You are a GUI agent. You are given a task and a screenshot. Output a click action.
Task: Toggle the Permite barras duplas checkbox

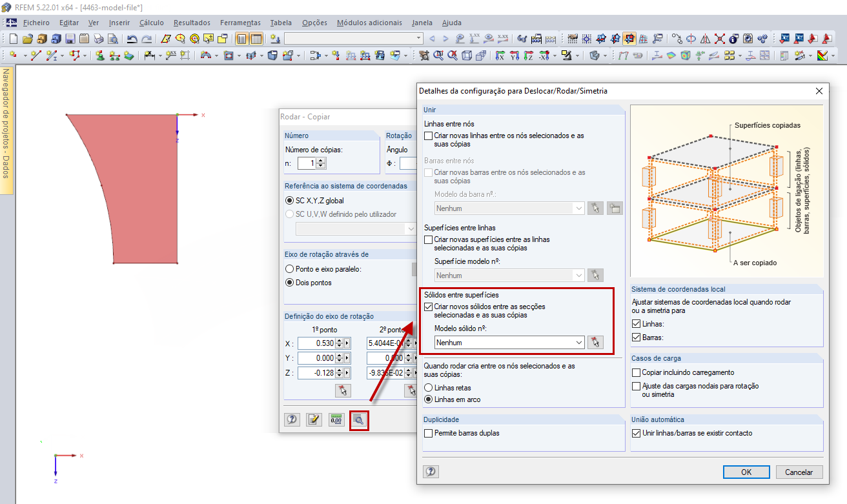click(x=429, y=433)
